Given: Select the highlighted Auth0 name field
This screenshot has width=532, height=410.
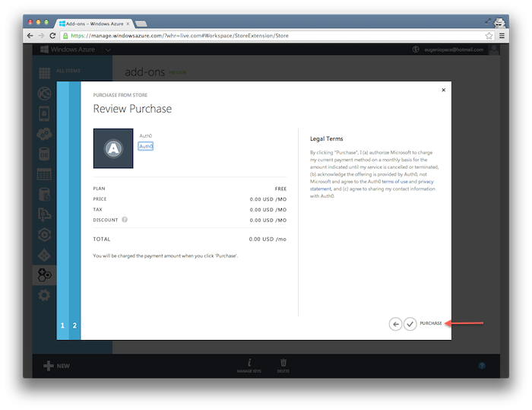Looking at the screenshot, I should (x=146, y=146).
